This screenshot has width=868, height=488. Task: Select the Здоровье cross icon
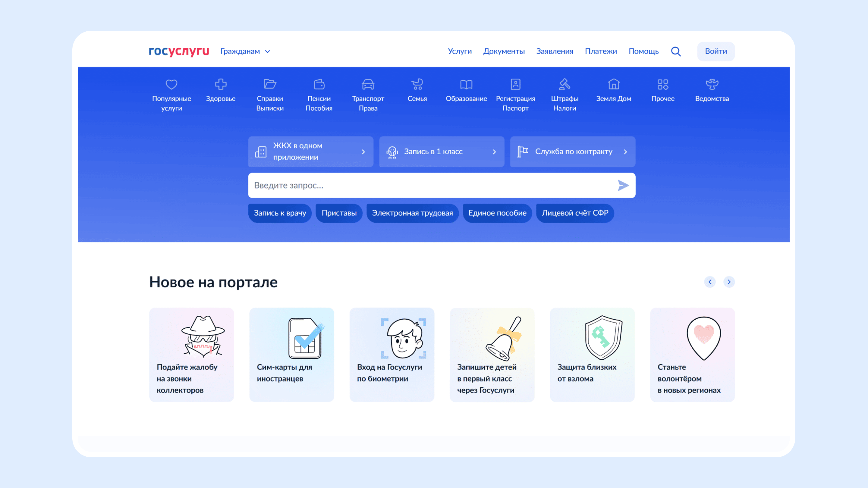click(221, 84)
